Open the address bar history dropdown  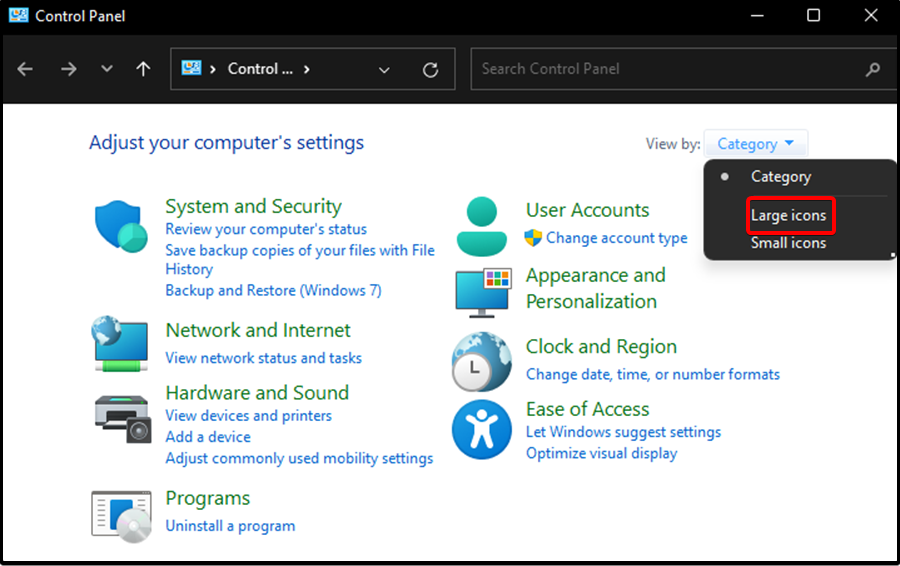point(384,70)
